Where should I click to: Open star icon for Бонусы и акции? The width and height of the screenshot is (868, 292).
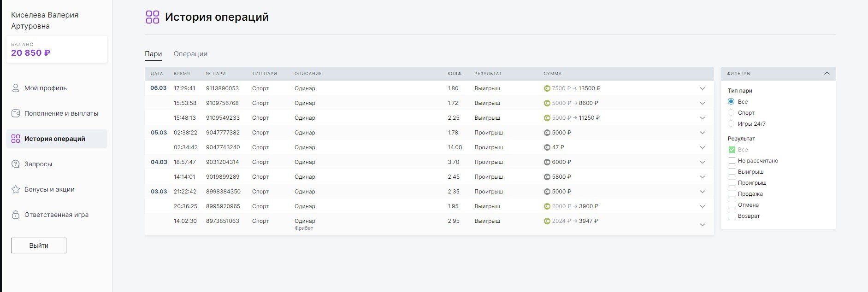16,189
